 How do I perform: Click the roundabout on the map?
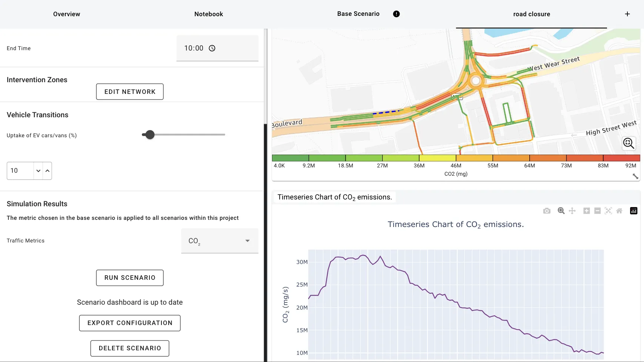(x=476, y=81)
